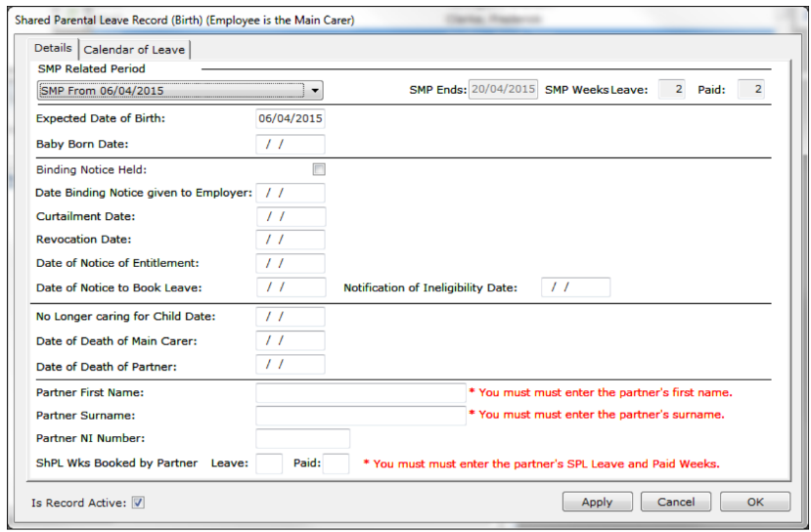Click the ShPL Wks Booked Paid field
The image size is (811, 532).
coord(336,464)
